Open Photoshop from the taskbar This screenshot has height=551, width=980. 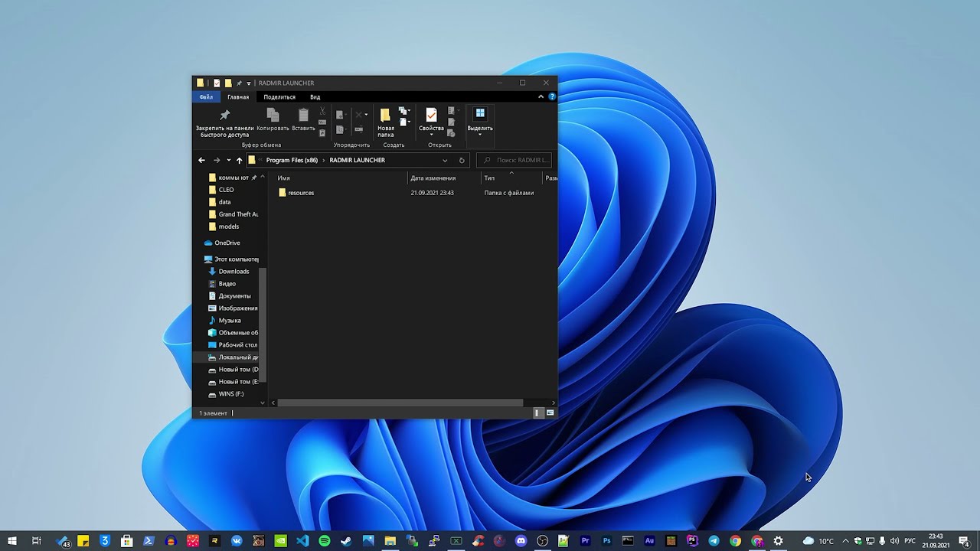coord(607,541)
